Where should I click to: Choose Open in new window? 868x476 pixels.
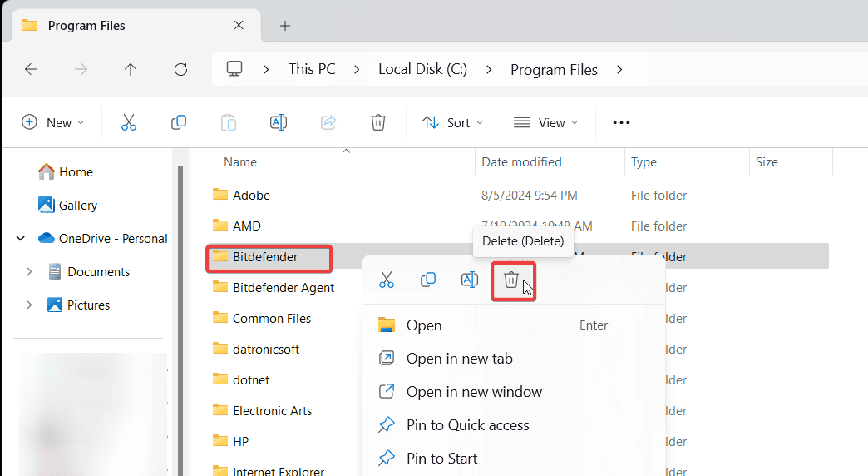click(x=514, y=392)
